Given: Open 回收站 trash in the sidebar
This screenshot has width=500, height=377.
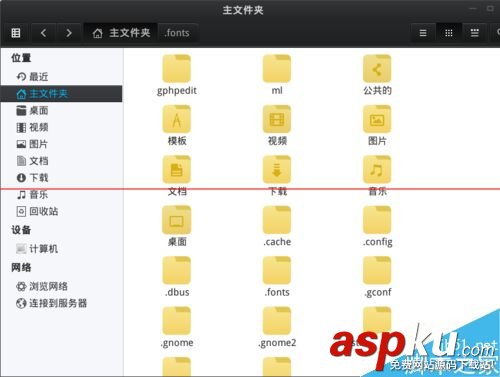Looking at the screenshot, I should click(x=62, y=211).
